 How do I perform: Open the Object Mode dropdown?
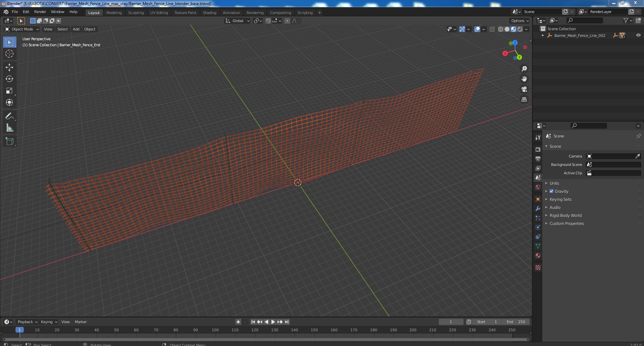pyautogui.click(x=22, y=29)
